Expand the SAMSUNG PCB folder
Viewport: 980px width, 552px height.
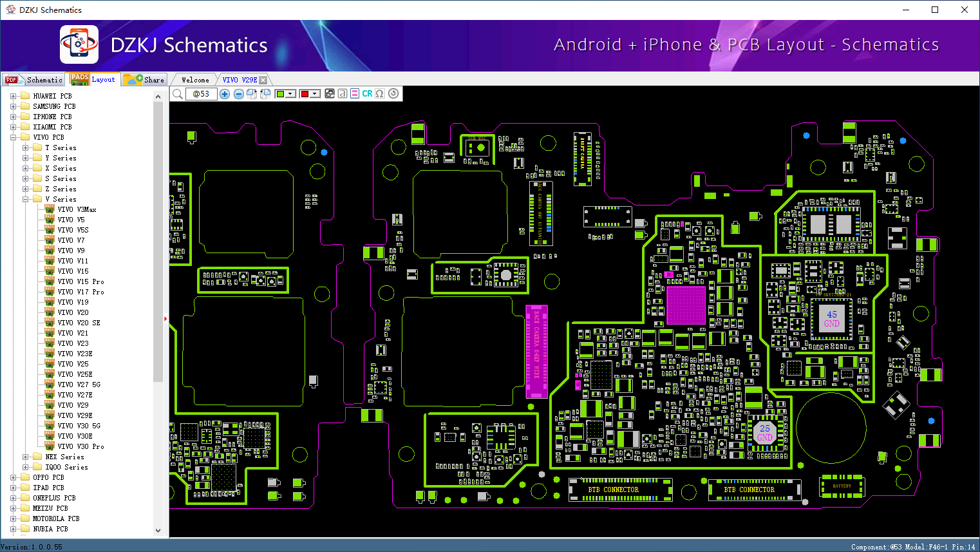(13, 106)
